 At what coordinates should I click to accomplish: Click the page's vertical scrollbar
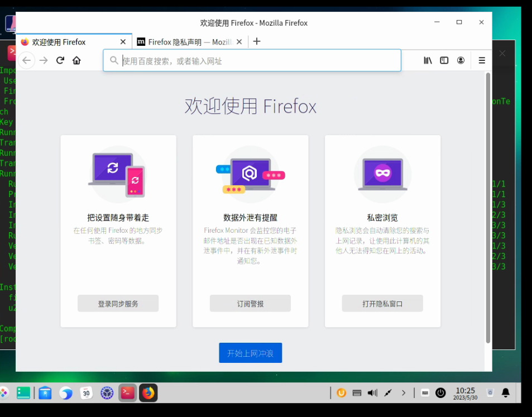(488, 207)
